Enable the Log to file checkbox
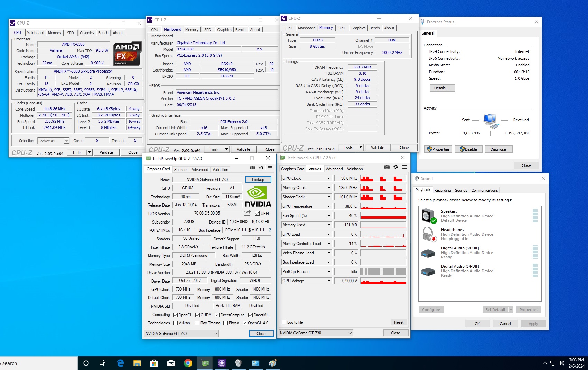Image resolution: width=588 pixels, height=370 pixels. (284, 322)
